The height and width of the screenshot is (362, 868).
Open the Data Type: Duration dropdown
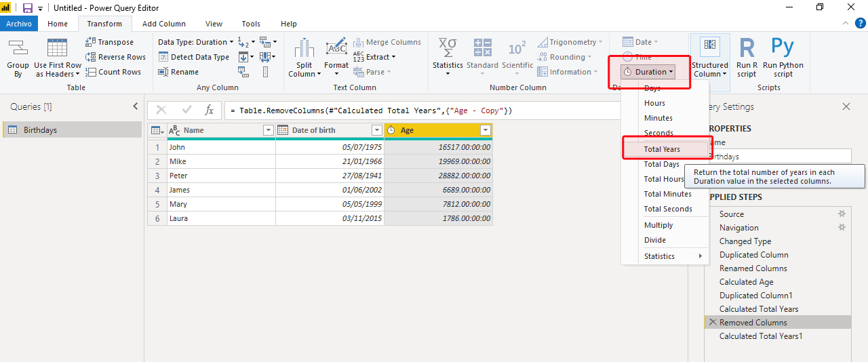click(x=195, y=42)
